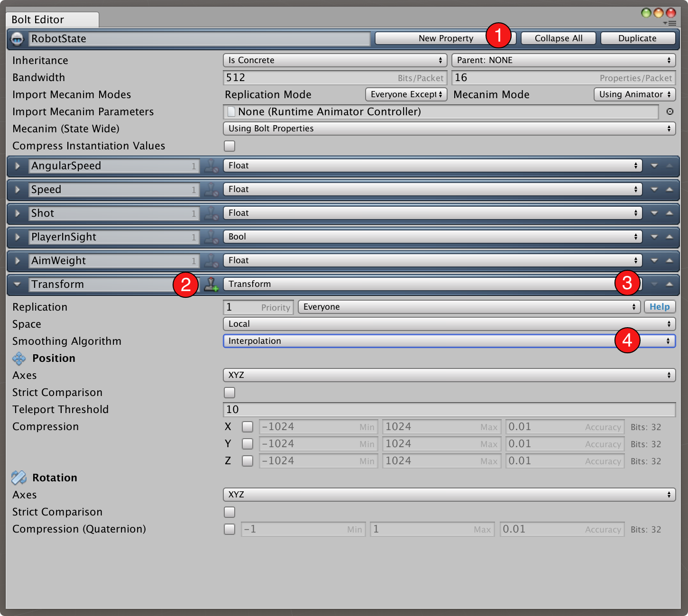
Task: Move Speed property up with arrow
Action: click(670, 189)
